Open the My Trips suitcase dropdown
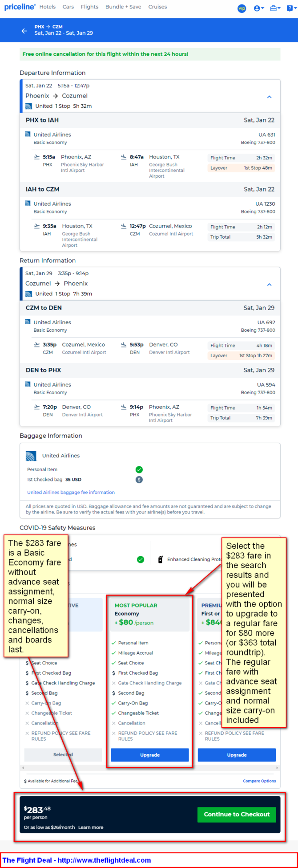This screenshot has width=298, height=868. tap(275, 8)
